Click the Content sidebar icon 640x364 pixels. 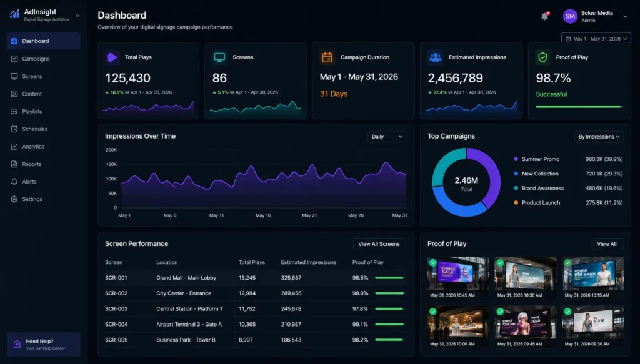tap(14, 94)
